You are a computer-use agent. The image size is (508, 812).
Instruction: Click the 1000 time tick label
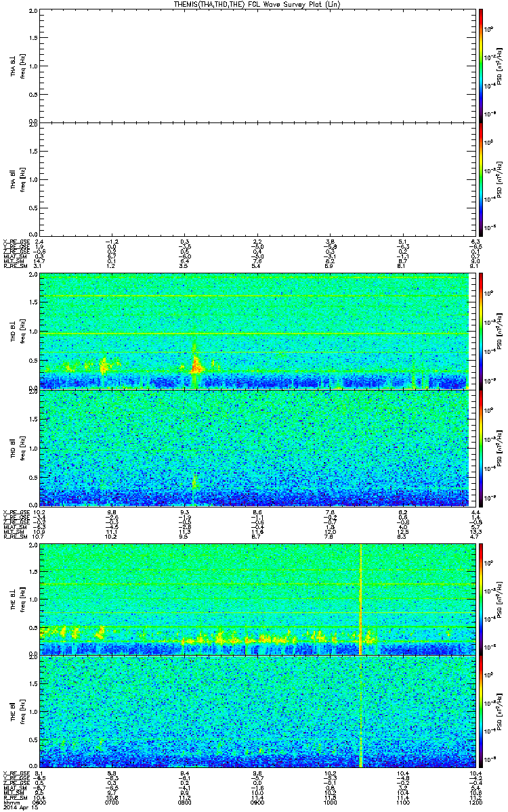pyautogui.click(x=329, y=803)
